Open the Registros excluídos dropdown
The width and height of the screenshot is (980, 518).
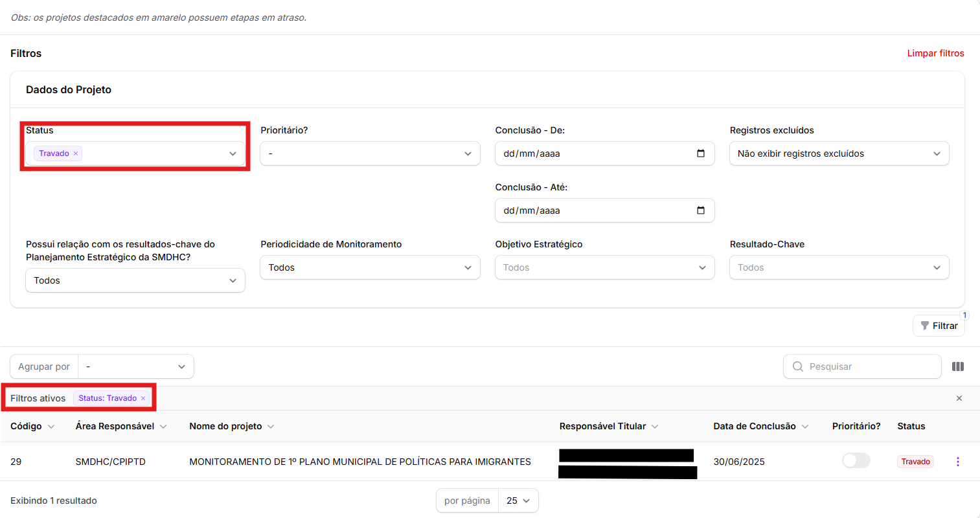[839, 153]
